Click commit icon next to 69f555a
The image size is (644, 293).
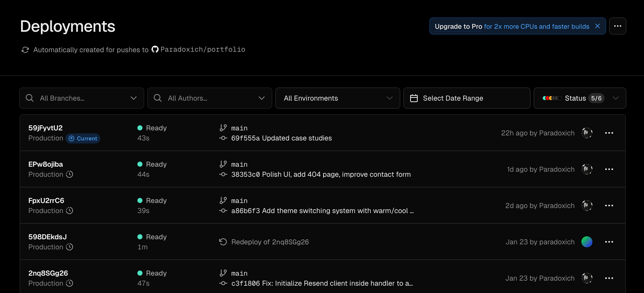pyautogui.click(x=223, y=138)
